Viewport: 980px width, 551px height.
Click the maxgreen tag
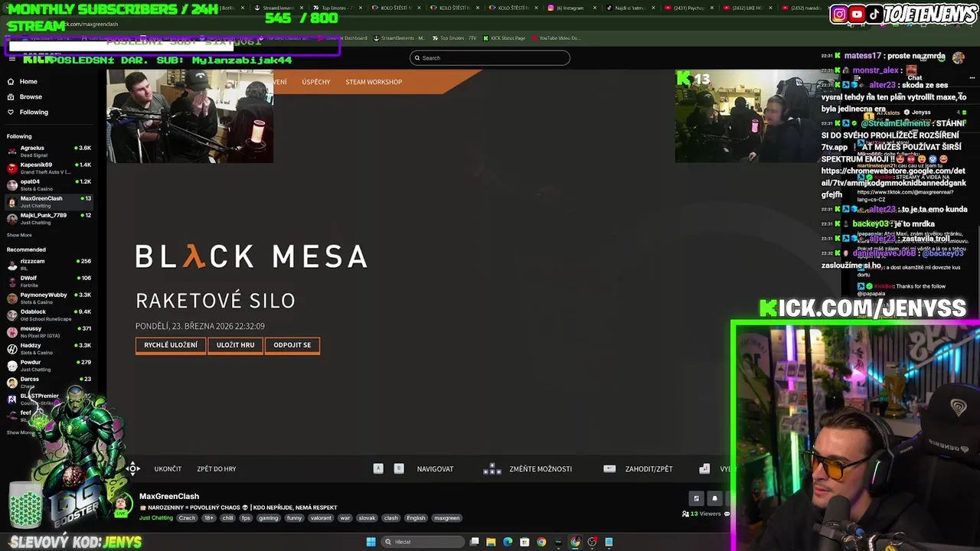(x=446, y=518)
